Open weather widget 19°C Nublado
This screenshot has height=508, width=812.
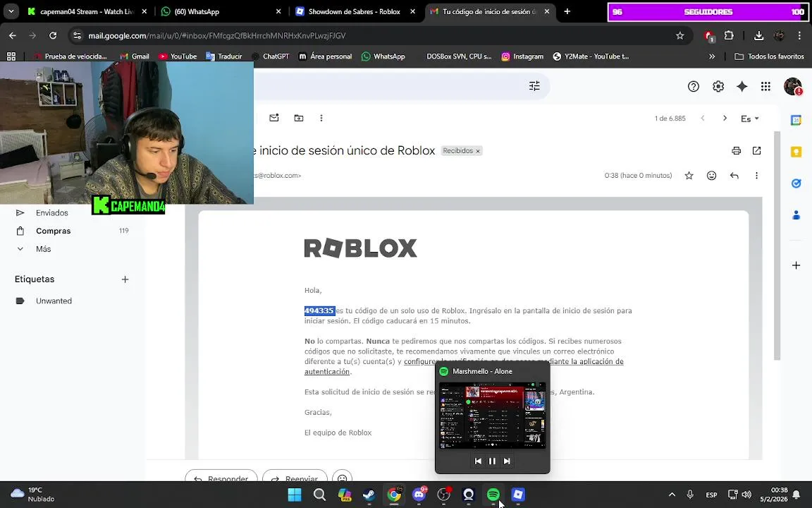(32, 495)
